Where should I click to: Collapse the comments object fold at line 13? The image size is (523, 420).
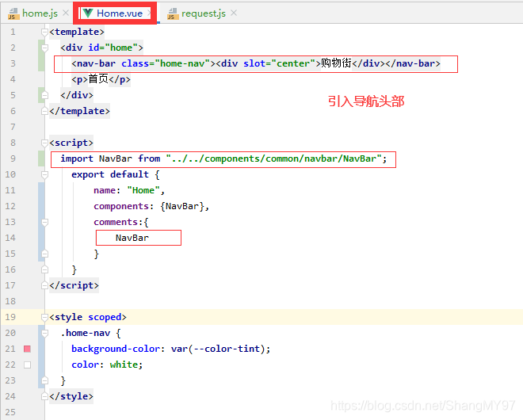[x=44, y=222]
